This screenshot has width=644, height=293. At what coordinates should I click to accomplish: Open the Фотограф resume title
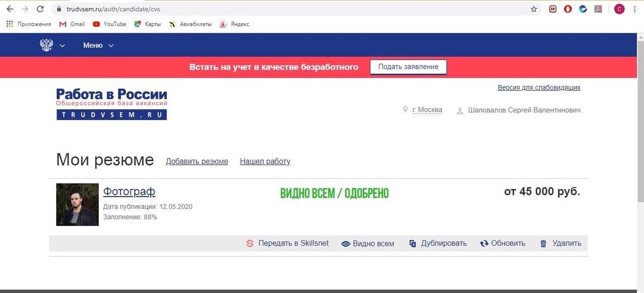click(x=129, y=192)
